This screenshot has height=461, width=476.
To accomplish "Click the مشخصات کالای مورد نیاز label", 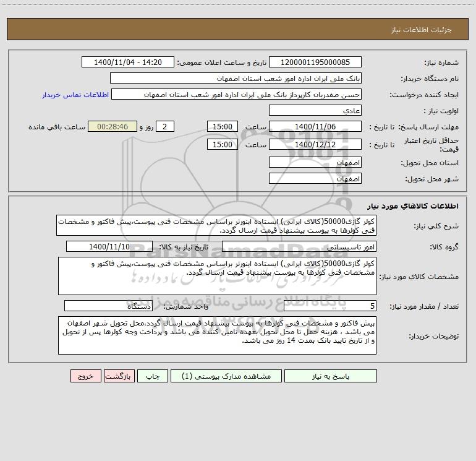I will pos(420,277).
